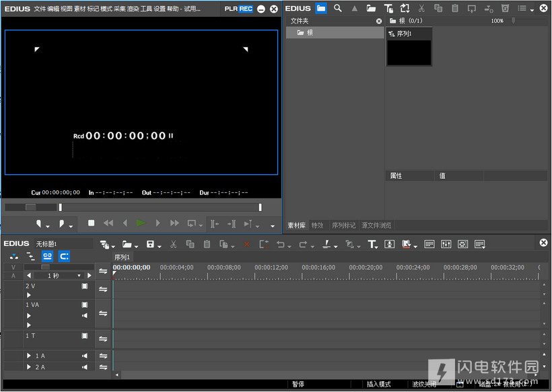Expand the 2 A audio track

pyautogui.click(x=29, y=367)
